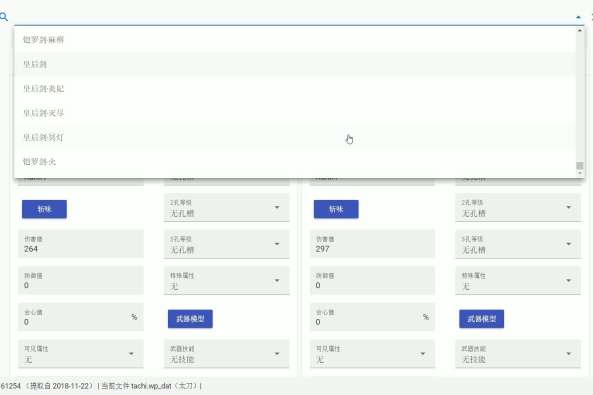This screenshot has height=395, width=593.
Task: Open the 3孔等级 dropdown in the 297 panel
Action: click(518, 244)
